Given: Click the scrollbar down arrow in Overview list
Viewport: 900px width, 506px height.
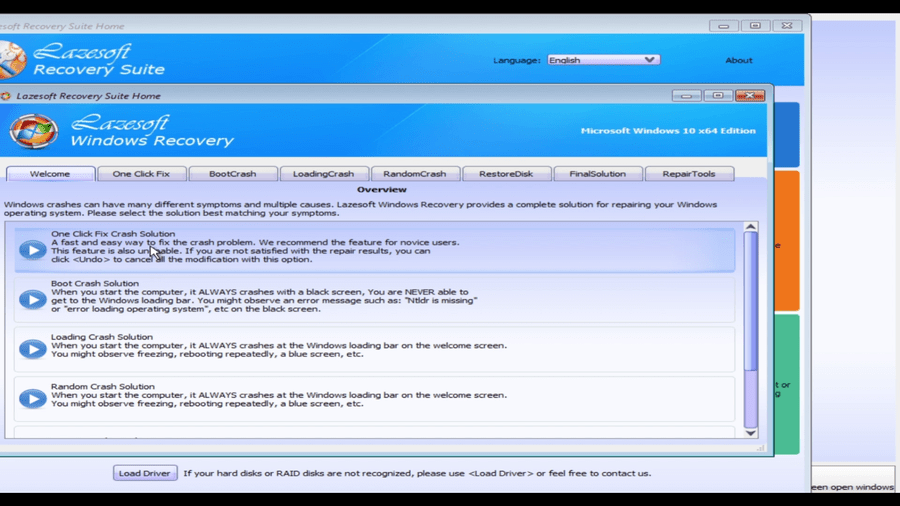Looking at the screenshot, I should point(750,433).
